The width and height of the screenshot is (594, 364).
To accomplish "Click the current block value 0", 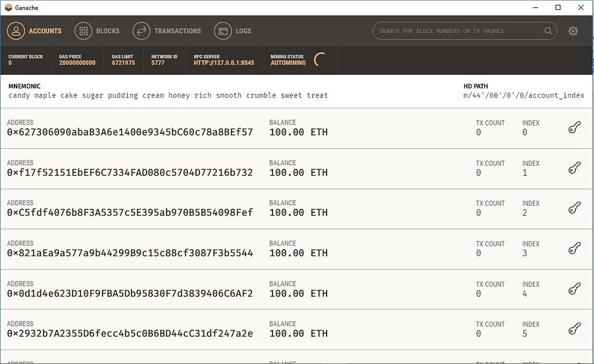I will [10, 63].
